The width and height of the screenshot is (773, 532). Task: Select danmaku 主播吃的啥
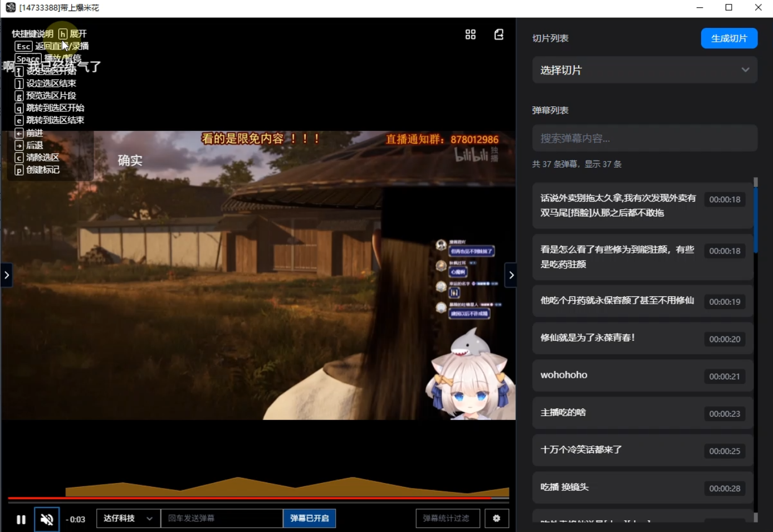coord(643,413)
